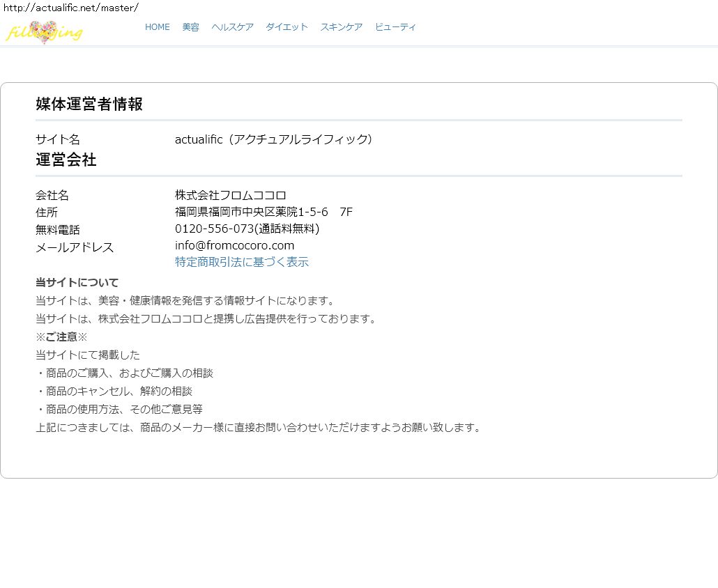
Task: Click the sentence about 広告提供を行っております
Action: pyautogui.click(x=207, y=318)
